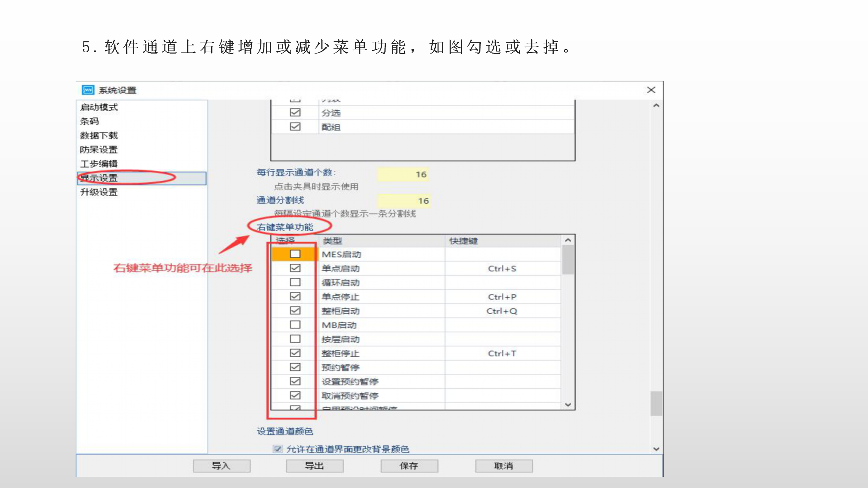This screenshot has height=488, width=868.
Task: Enable the MB启动 checkbox
Action: coord(295,325)
